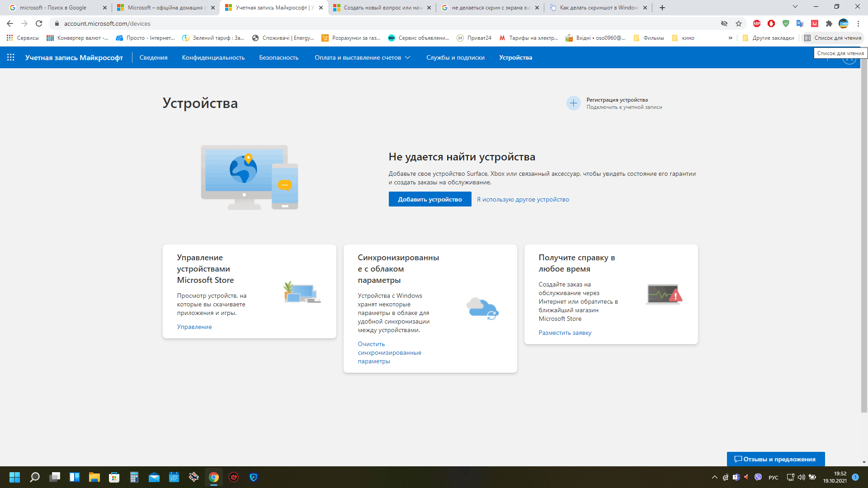Image resolution: width=868 pixels, height=488 pixels.
Task: Switch to the Как делать скриншот tab
Action: click(598, 8)
